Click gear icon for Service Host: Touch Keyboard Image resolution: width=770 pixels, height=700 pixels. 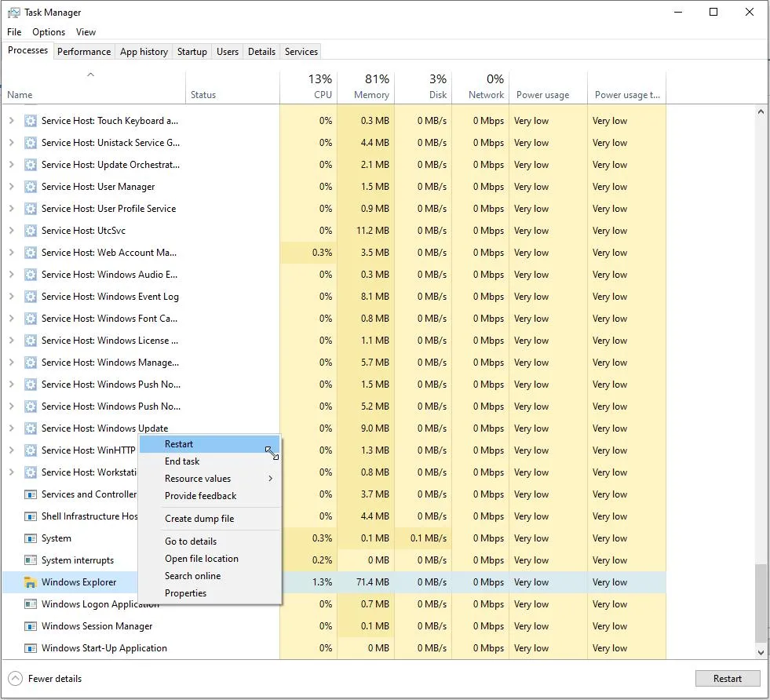(31, 121)
